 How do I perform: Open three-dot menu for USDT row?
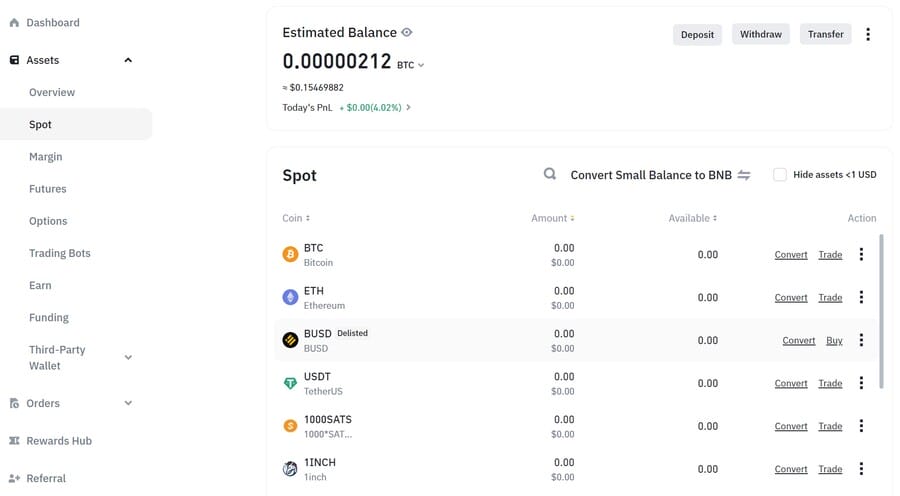tap(861, 383)
